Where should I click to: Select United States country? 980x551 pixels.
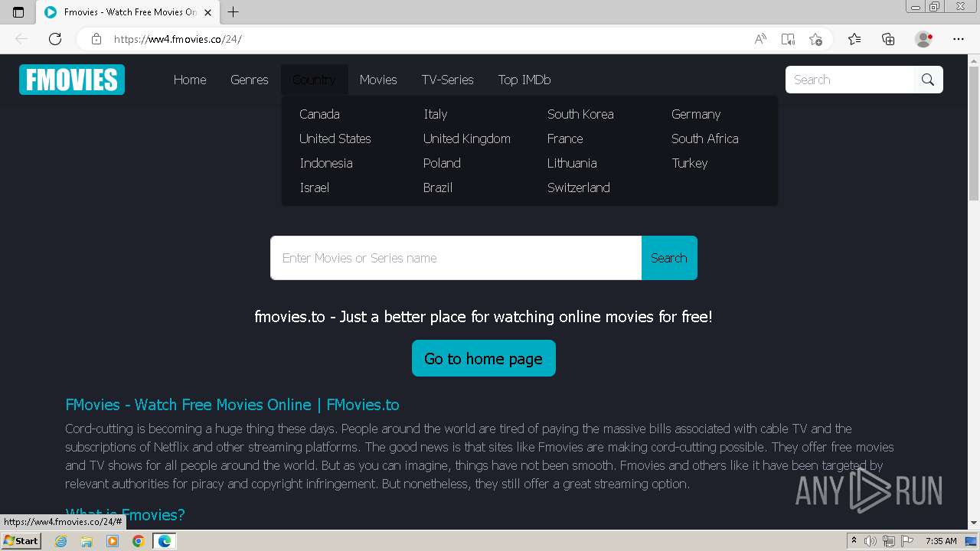coord(335,139)
